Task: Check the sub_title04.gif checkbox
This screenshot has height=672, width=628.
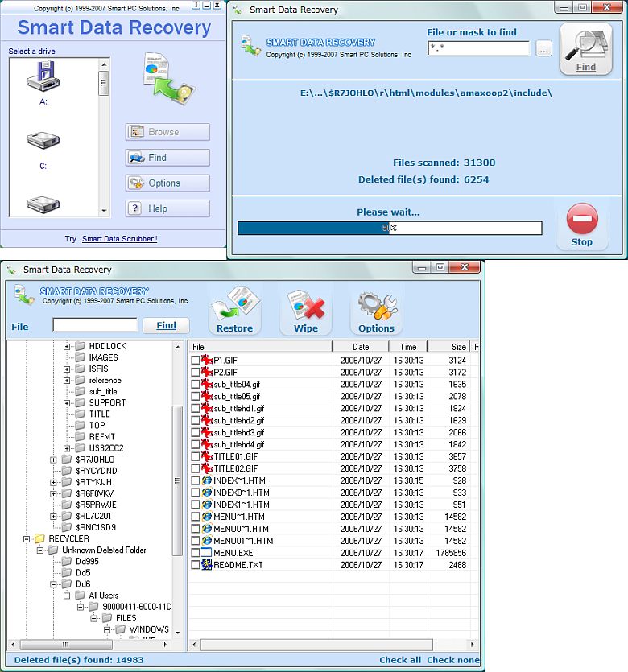Action: (x=196, y=385)
